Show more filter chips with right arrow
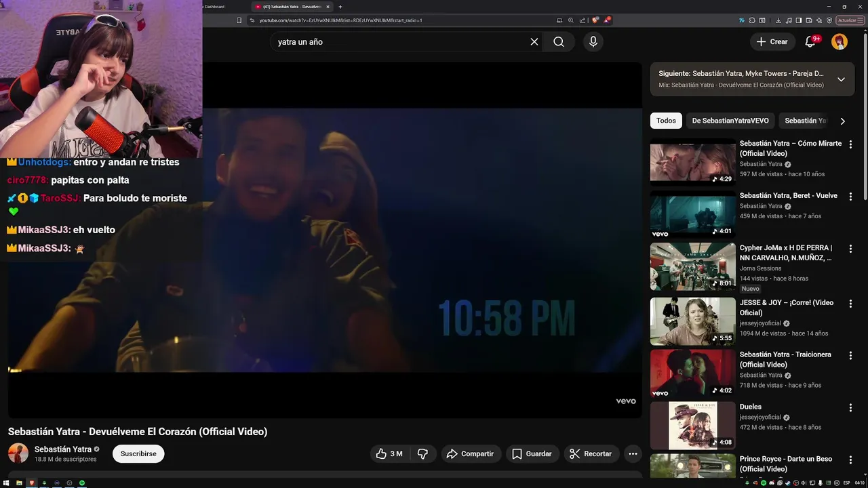Screen dimensions: 868x488 [842, 121]
